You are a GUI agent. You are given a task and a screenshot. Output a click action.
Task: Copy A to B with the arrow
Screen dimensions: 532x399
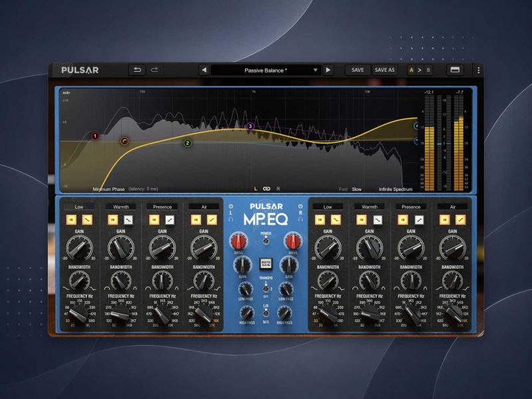click(420, 70)
